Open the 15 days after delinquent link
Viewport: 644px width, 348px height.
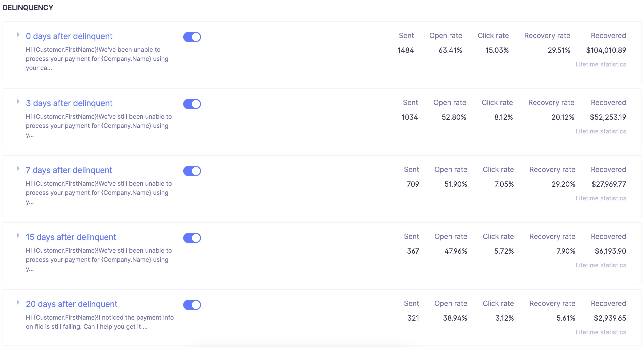tap(71, 237)
